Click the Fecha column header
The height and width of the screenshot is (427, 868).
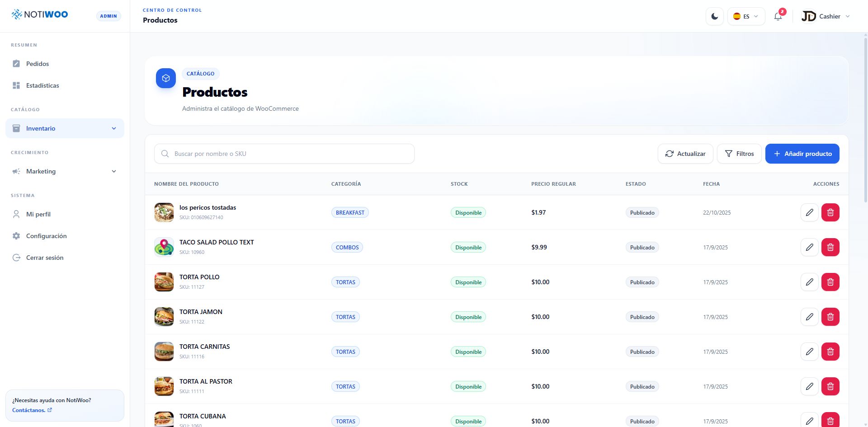[711, 184]
